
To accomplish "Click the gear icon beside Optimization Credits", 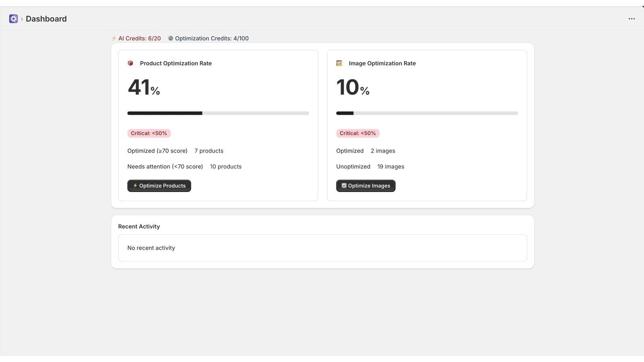I will (171, 39).
